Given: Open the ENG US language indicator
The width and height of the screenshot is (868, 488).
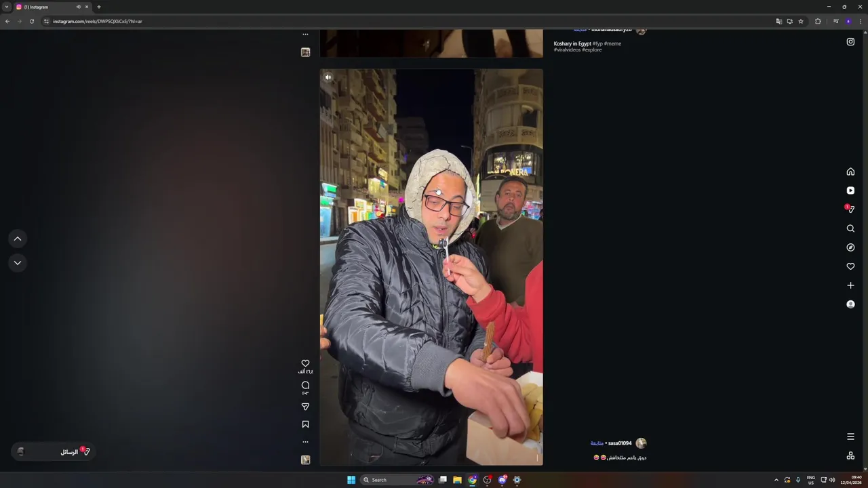Looking at the screenshot, I should point(810,480).
